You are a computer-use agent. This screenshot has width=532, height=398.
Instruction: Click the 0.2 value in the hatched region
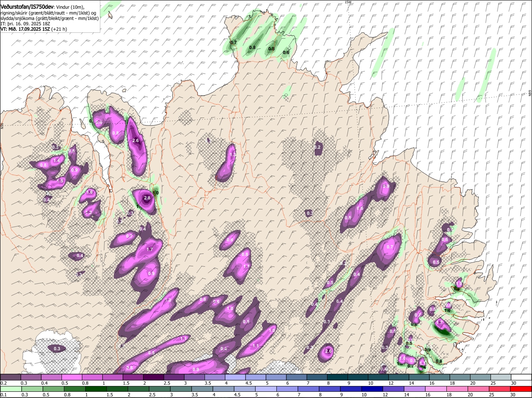[x=318, y=147]
